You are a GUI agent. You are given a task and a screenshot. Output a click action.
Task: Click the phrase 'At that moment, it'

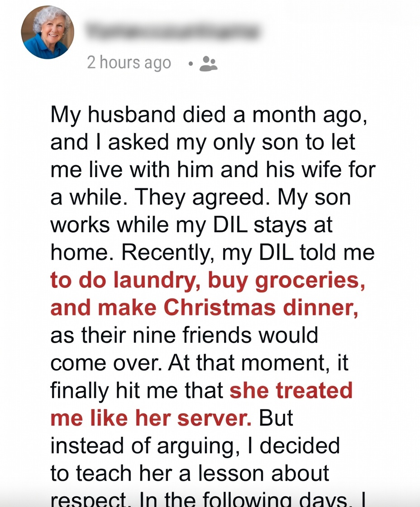(x=264, y=363)
